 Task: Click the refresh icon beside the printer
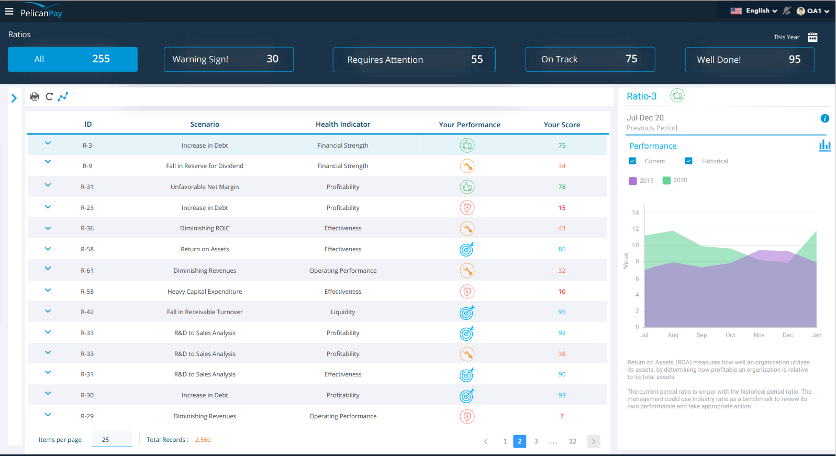click(x=49, y=97)
